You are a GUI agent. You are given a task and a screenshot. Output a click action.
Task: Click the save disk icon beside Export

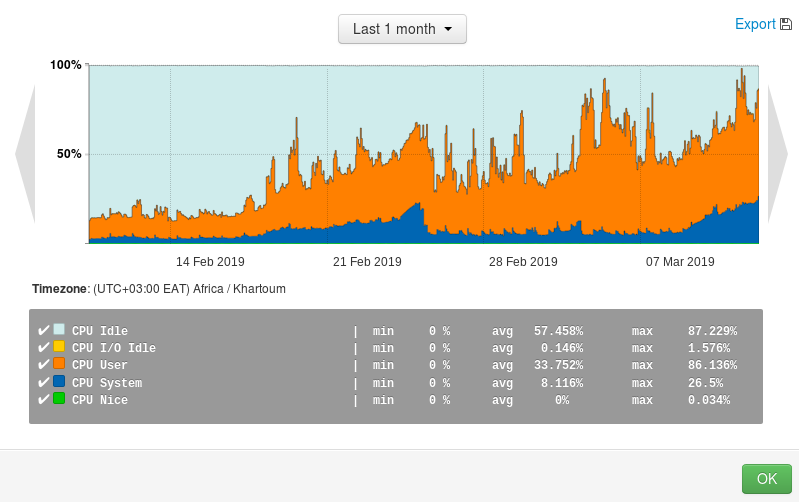[786, 24]
